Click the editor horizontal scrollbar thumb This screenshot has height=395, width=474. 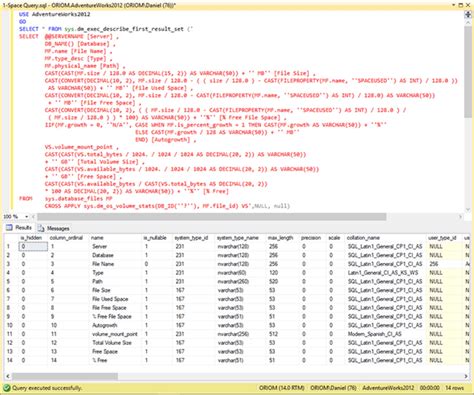(x=212, y=217)
